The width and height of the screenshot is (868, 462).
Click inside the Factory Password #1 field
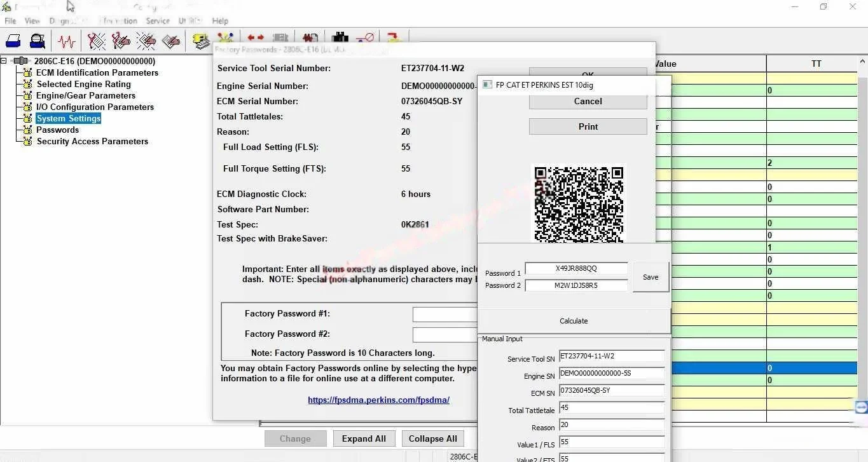pos(445,314)
